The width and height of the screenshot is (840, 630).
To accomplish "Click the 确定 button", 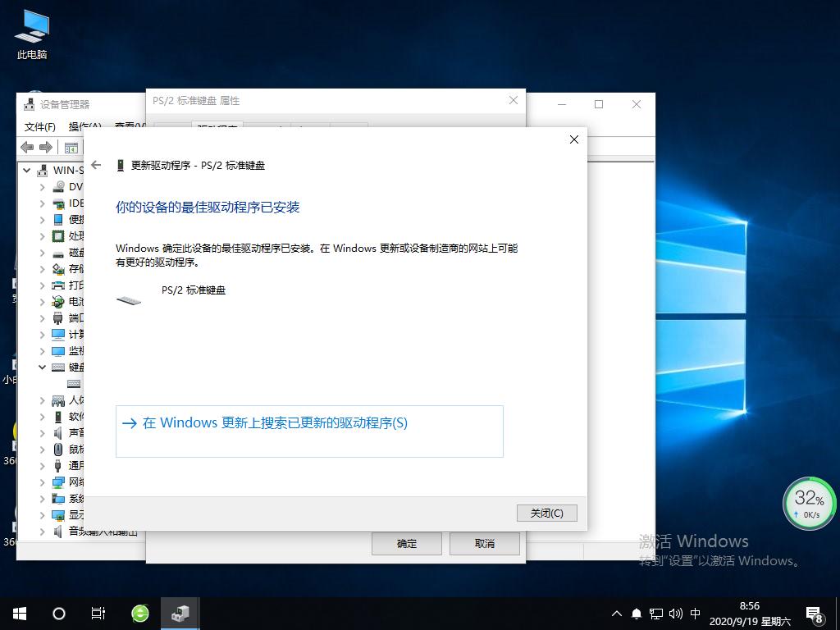I will [406, 543].
